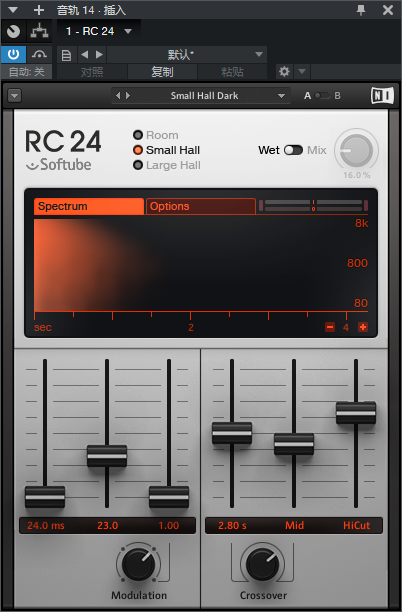Image resolution: width=402 pixels, height=612 pixels.
Task: Open the gear settings icon
Action: [x=284, y=71]
